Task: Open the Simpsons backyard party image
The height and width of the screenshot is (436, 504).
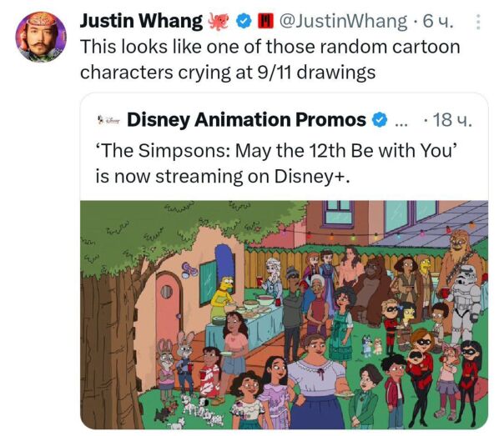Action: tap(284, 314)
